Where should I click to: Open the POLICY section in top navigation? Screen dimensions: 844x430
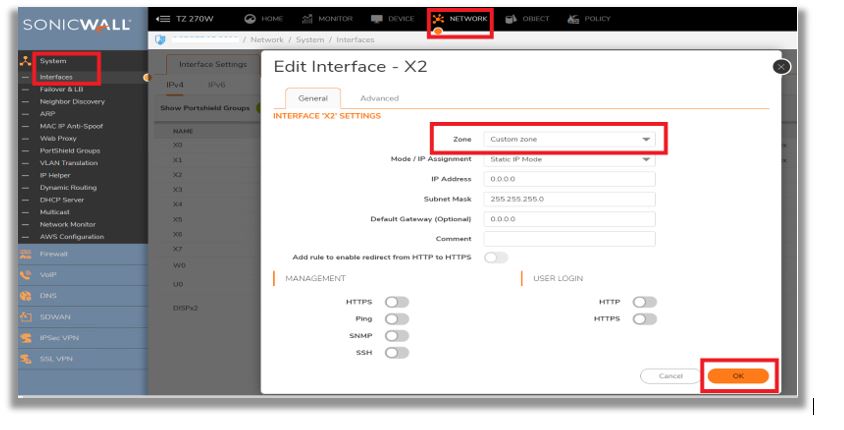[589, 19]
